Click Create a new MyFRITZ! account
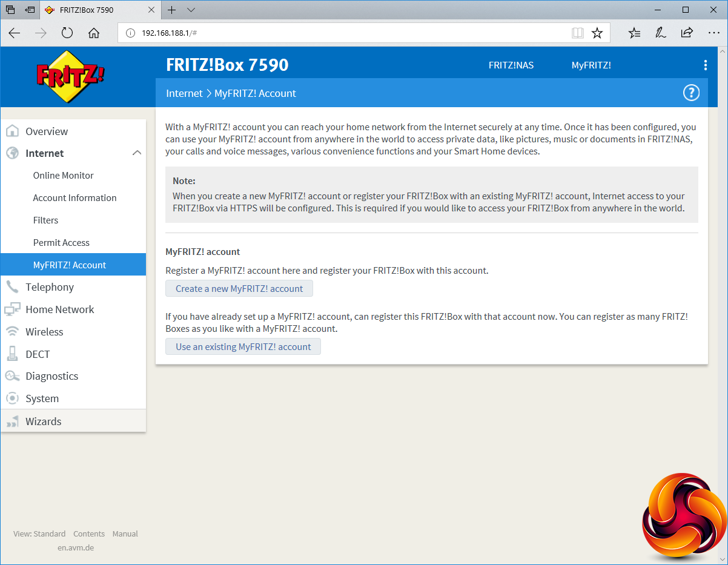728x565 pixels. pos(239,289)
